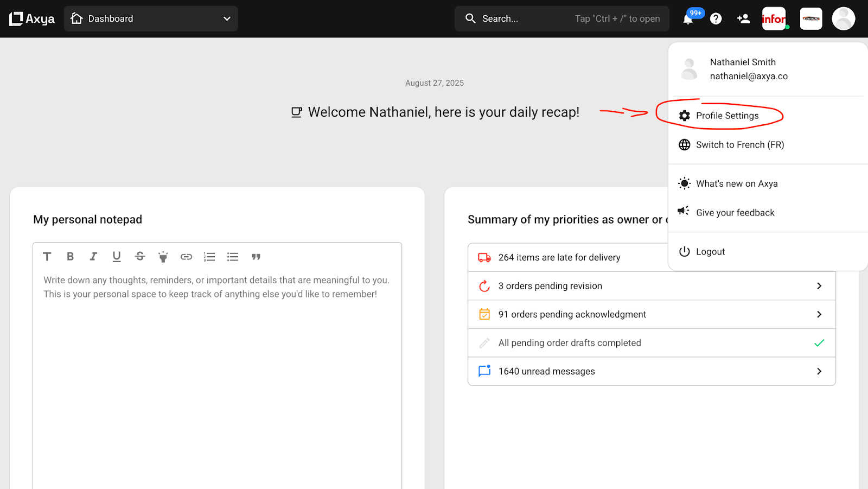
Task: Toggle strikethrough text formatting
Action: 140,257
